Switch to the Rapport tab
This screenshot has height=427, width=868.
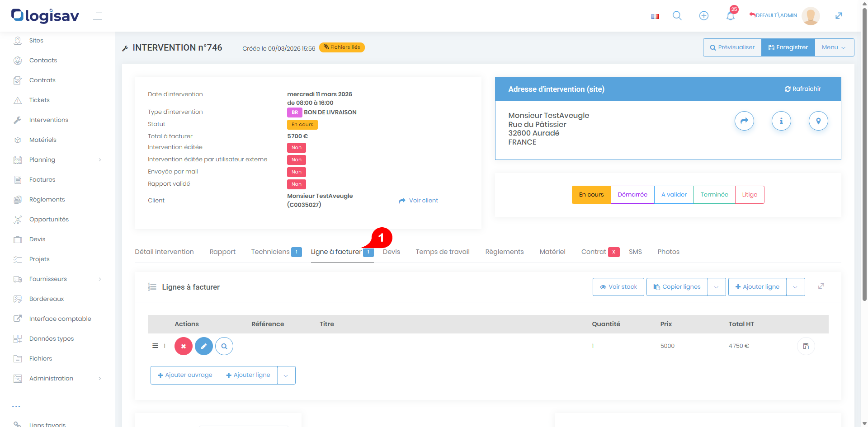tap(222, 252)
